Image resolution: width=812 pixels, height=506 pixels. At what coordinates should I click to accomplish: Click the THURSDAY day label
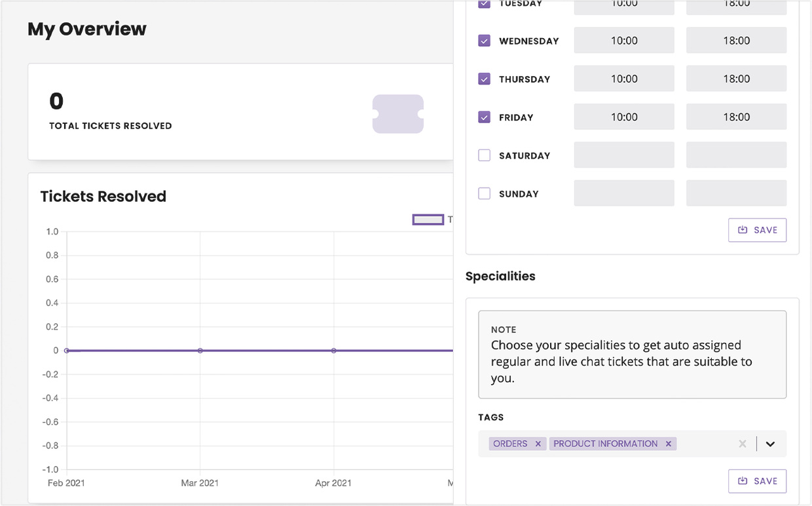[525, 79]
